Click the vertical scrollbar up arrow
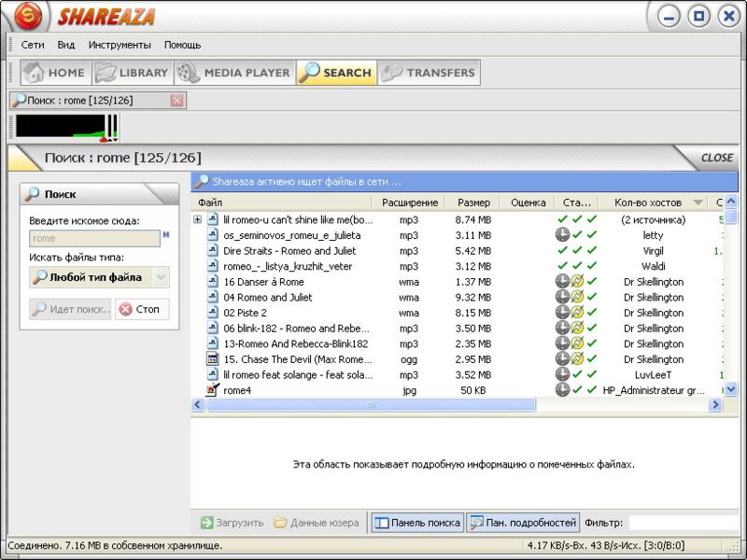Screen dimensions: 747x560 731,202
